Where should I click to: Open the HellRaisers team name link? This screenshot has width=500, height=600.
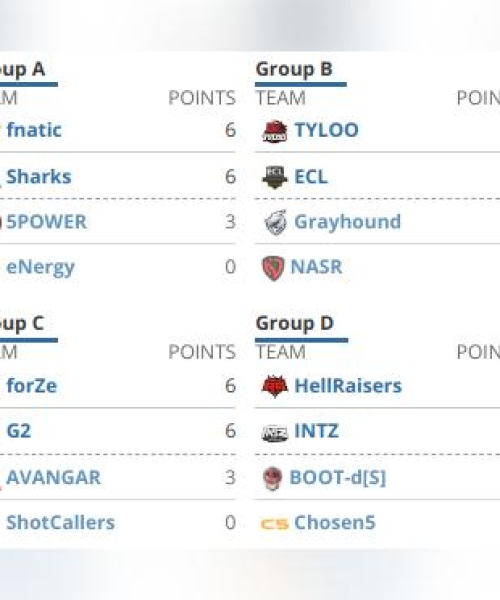(348, 386)
